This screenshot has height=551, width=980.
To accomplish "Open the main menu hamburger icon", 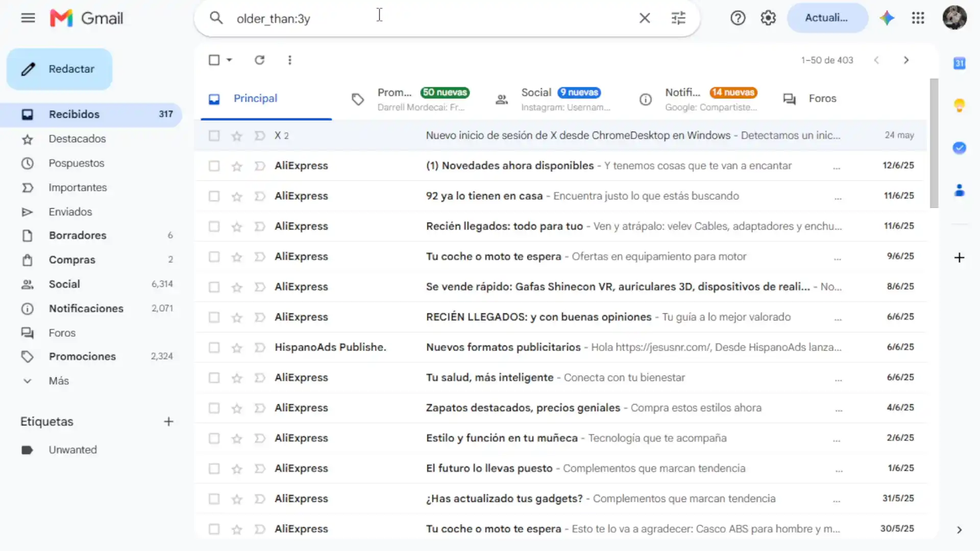I will click(x=28, y=18).
